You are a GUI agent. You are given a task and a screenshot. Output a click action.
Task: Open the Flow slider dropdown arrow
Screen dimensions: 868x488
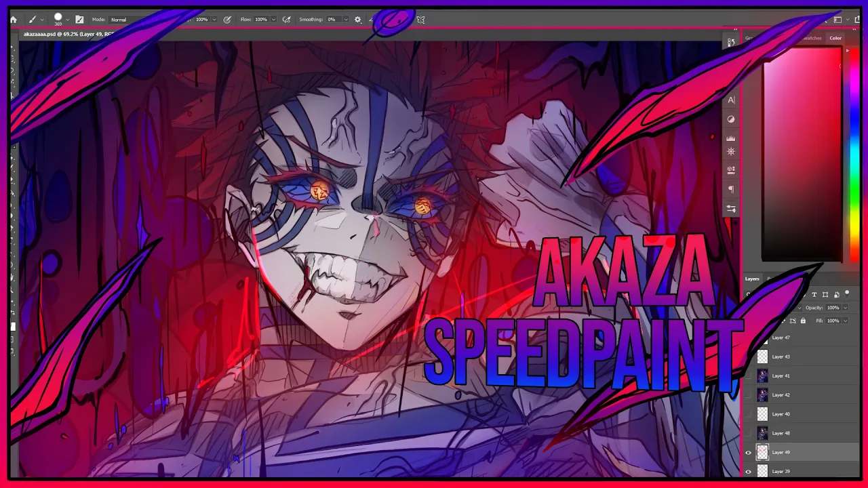tap(274, 20)
